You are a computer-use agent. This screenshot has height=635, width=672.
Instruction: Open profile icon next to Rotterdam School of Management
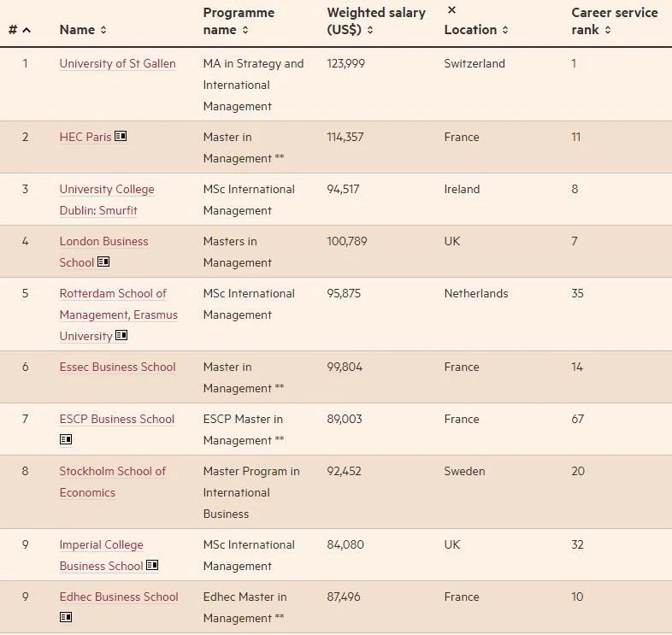tap(121, 335)
